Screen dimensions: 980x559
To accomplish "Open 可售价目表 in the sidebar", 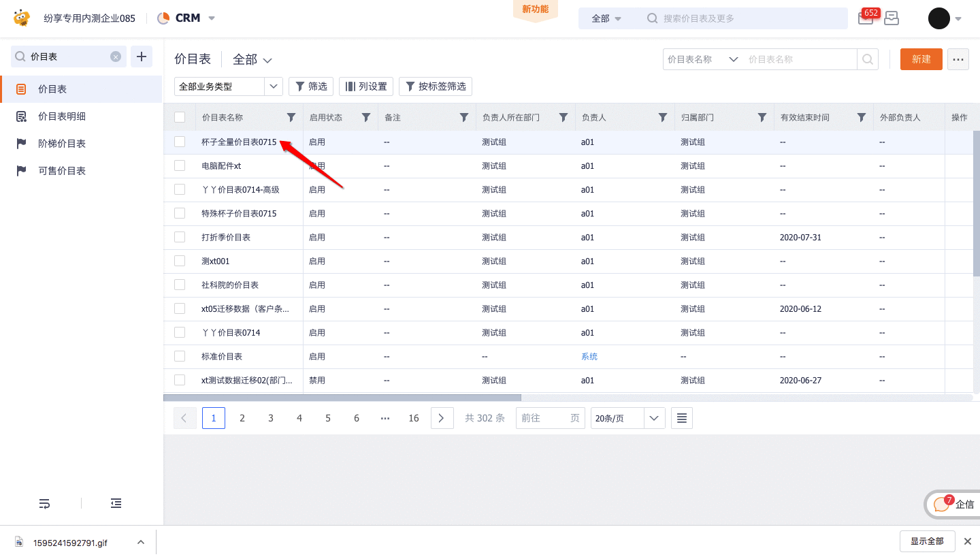I will (x=81, y=171).
